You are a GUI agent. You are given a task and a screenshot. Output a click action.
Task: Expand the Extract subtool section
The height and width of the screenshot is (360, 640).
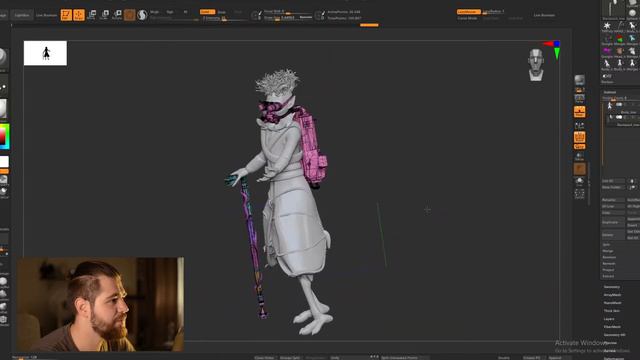(608, 276)
